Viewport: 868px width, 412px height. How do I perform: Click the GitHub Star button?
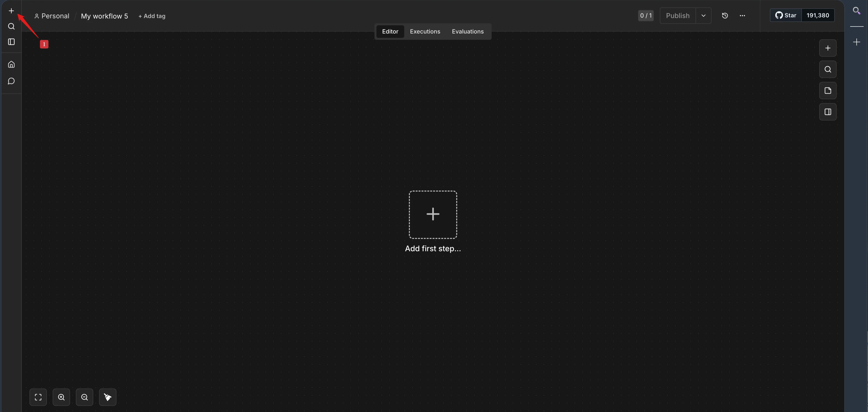coord(785,15)
